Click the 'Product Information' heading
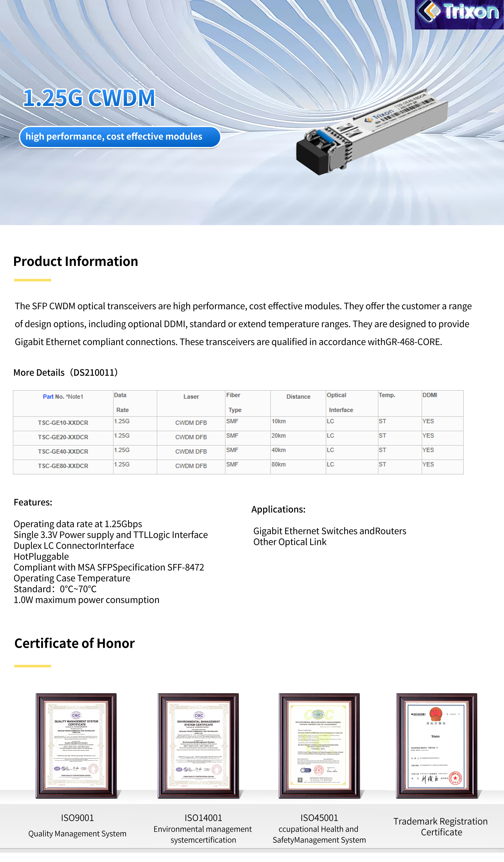Image resolution: width=504 pixels, height=862 pixels. (x=76, y=262)
